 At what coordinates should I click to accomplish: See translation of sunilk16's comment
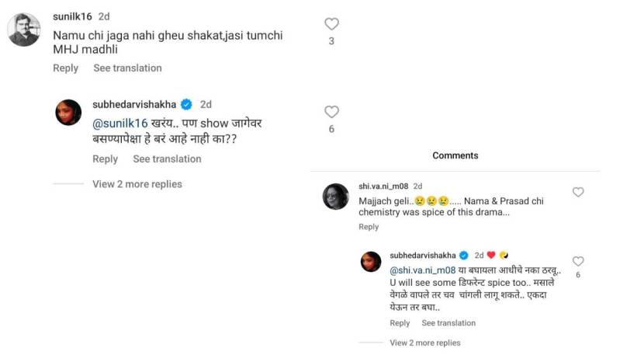(x=127, y=68)
